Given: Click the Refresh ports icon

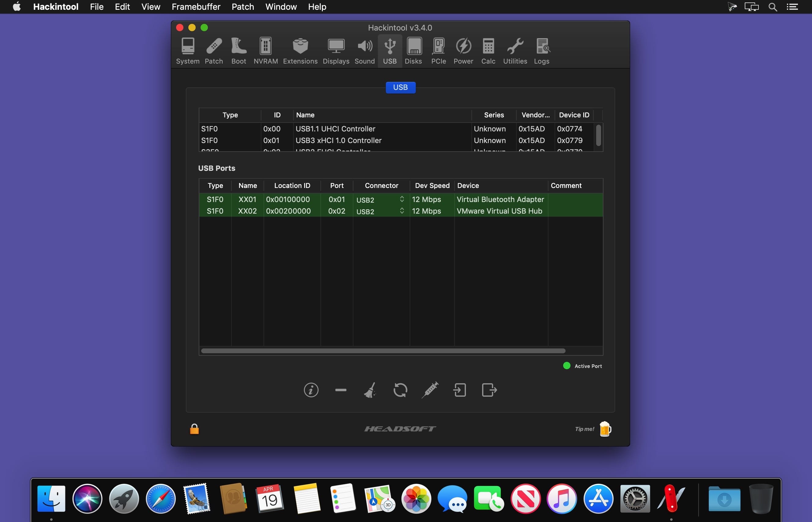Looking at the screenshot, I should click(400, 390).
